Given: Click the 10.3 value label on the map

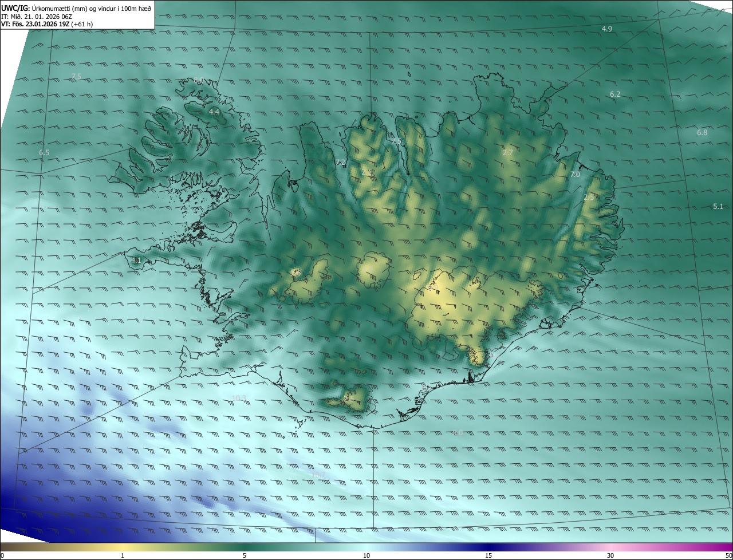Looking at the screenshot, I should tap(239, 398).
